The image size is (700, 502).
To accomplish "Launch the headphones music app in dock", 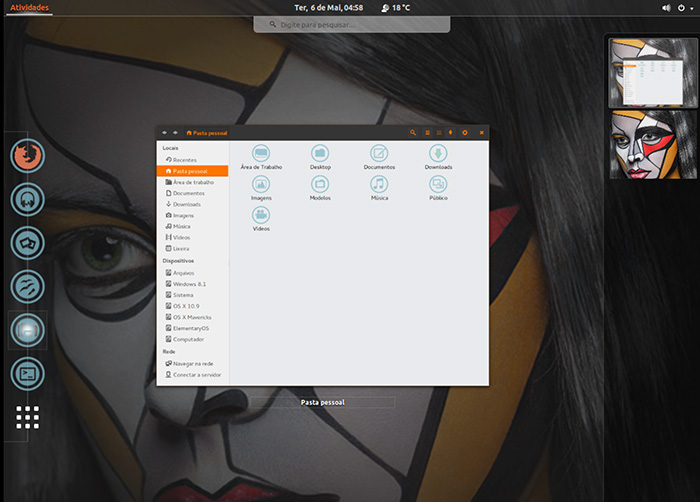I will (28, 199).
